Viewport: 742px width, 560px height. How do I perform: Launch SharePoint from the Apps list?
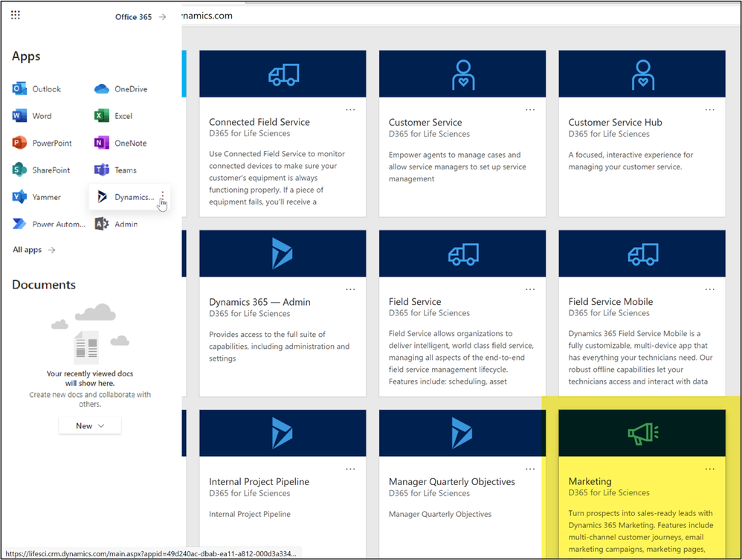(42, 170)
